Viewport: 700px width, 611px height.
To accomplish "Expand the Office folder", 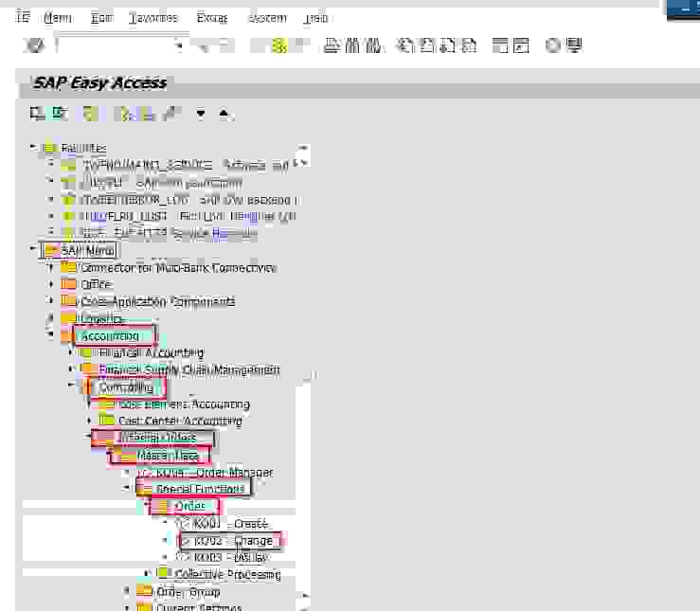I will 51,284.
